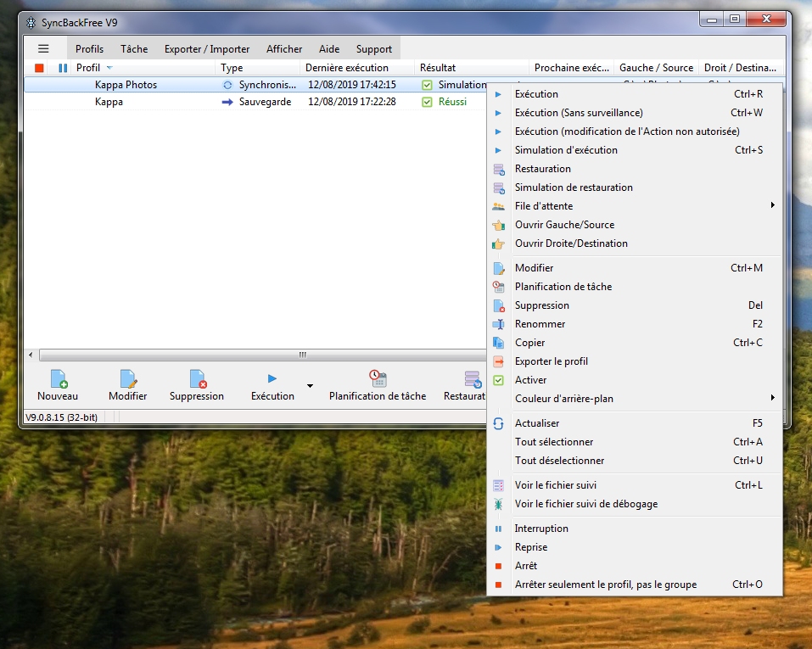Click the blue pause icon in header
Screen dimensions: 812x649
(x=63, y=68)
